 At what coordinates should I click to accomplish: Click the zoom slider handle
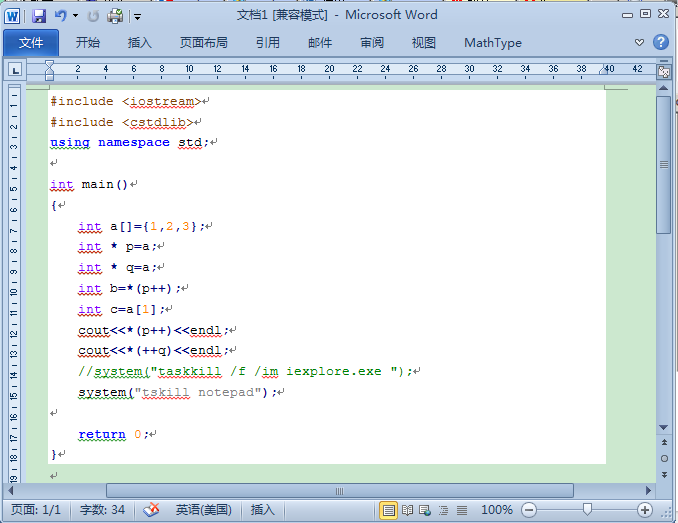(587, 510)
